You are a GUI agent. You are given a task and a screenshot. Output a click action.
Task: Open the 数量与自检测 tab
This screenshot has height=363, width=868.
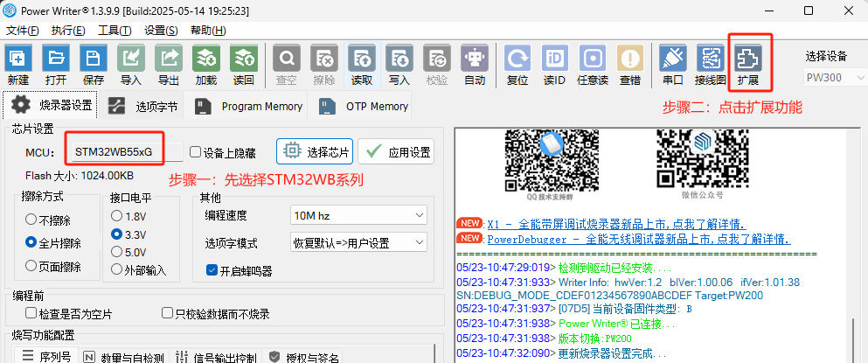(x=124, y=356)
